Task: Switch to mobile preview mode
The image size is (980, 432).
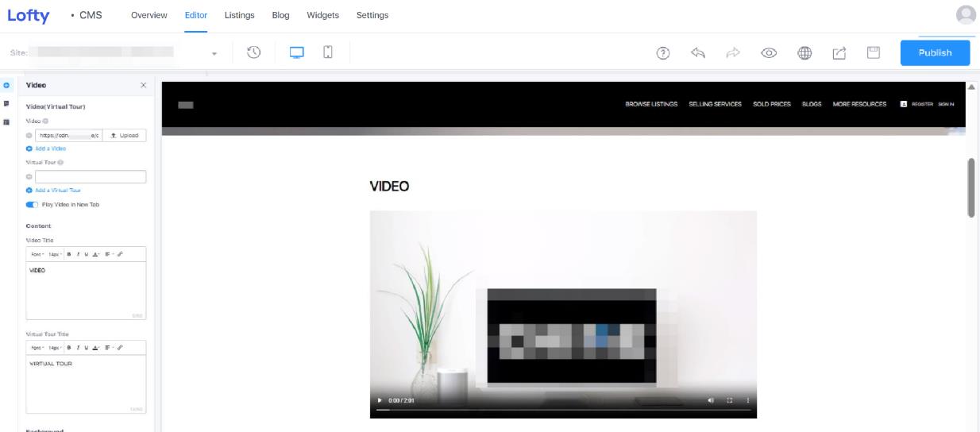Action: [x=327, y=52]
